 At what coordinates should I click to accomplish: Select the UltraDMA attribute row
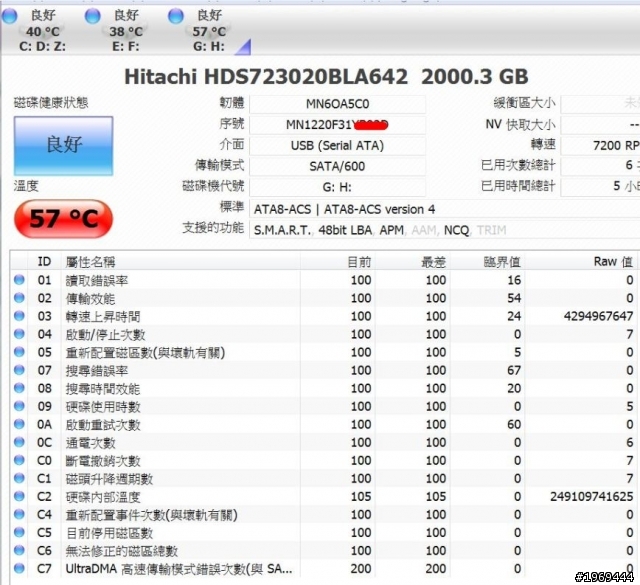(x=323, y=568)
